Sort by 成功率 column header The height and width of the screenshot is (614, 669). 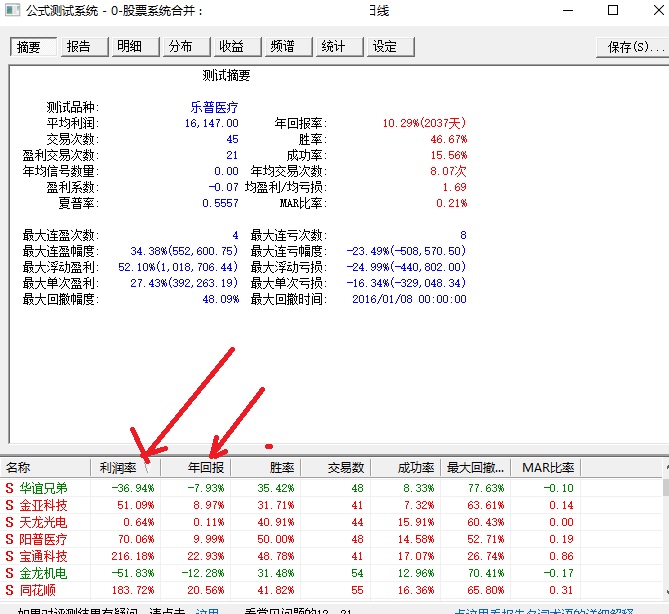[405, 468]
